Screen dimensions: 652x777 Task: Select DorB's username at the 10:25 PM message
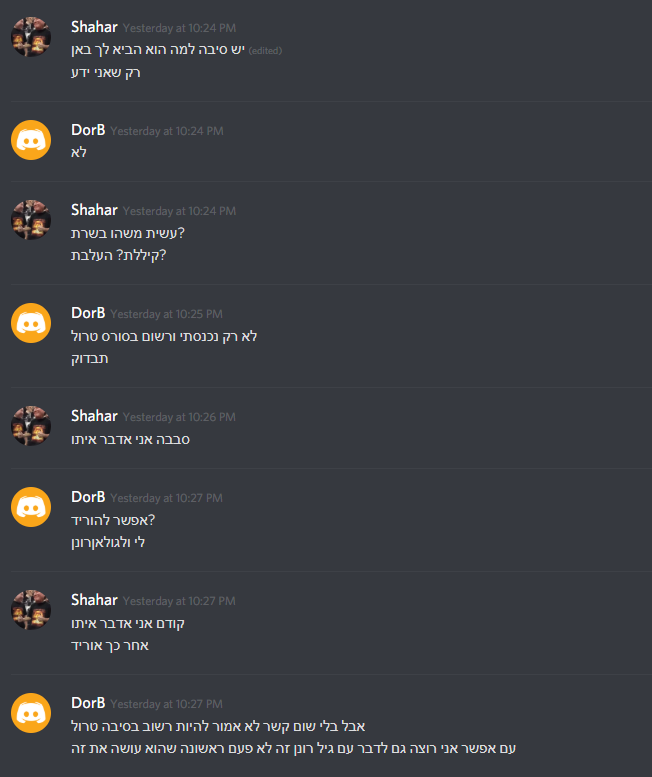(x=88, y=313)
